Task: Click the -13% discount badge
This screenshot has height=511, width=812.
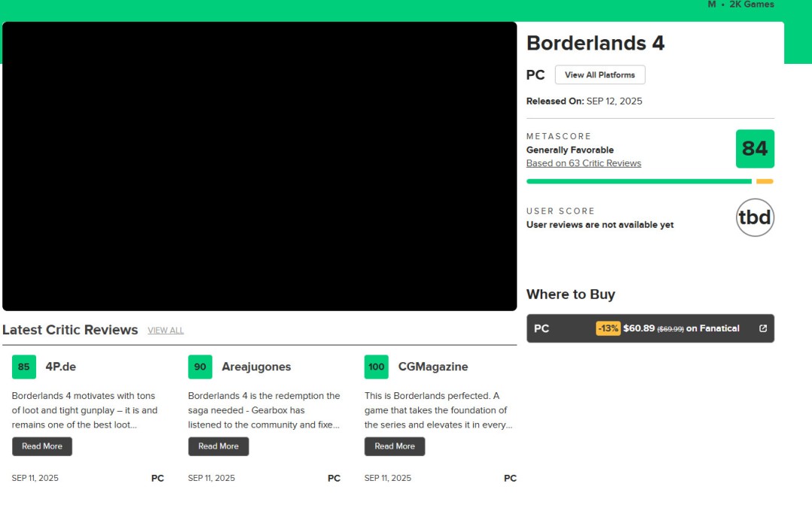Action: pos(608,328)
